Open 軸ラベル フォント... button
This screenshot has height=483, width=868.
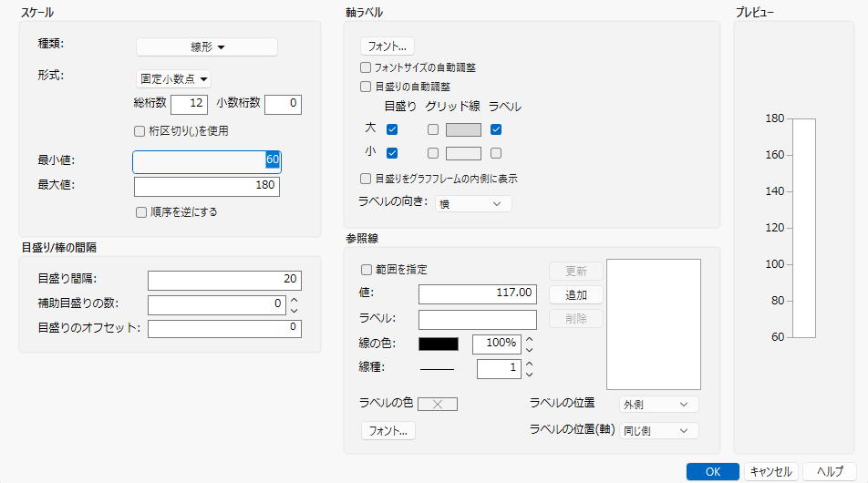click(x=387, y=46)
